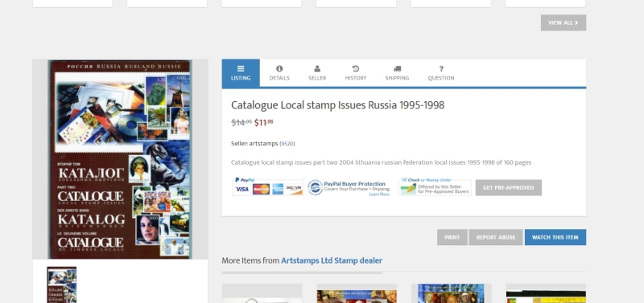Click the PayPal logo
644x303 pixels.
pos(245,179)
